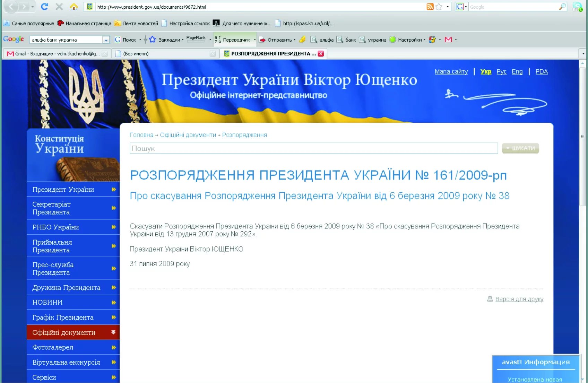This screenshot has height=383, width=588.
Task: Open the browser Home page icon
Action: tap(74, 7)
